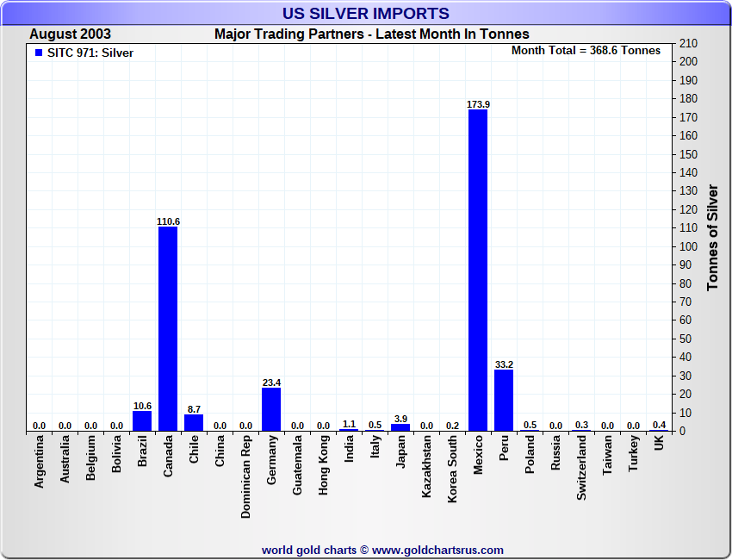Open the www.goldchartsrus.com footer link
The width and height of the screenshot is (732, 560).
(437, 551)
